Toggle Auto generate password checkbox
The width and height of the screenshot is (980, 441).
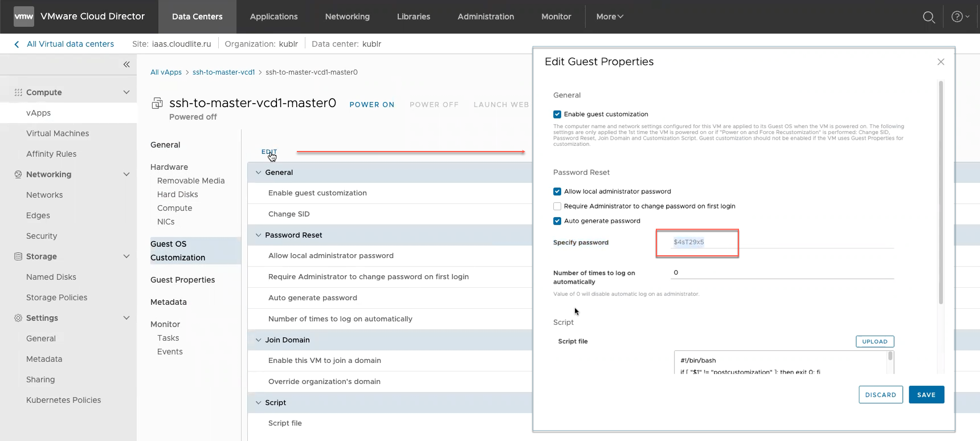coord(557,221)
